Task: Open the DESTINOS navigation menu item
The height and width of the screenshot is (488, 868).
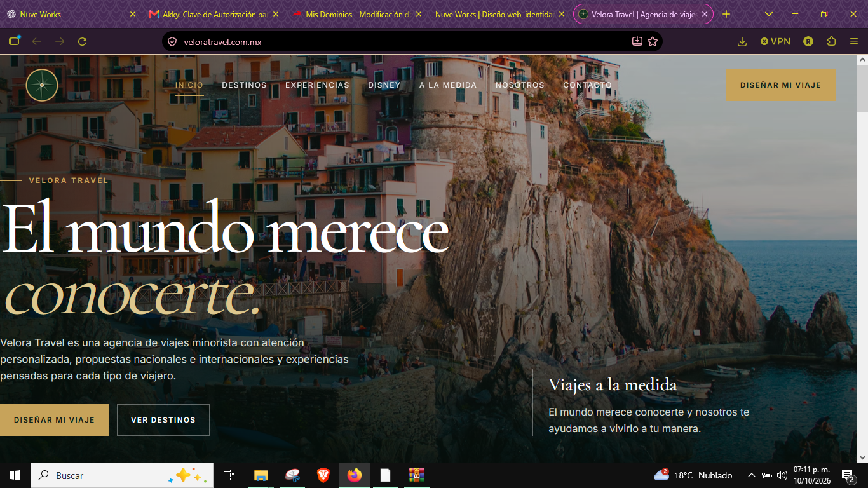Action: tap(244, 85)
